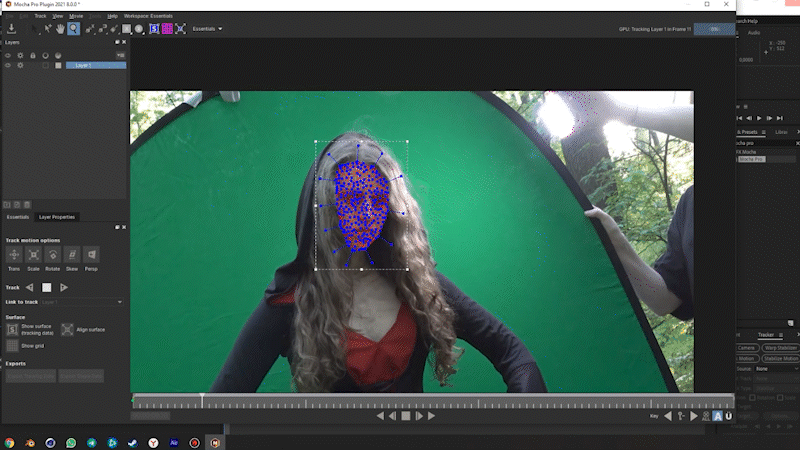Viewport: 800px width, 450px height.
Task: Pick the magnetic freehand spline tool
Action: pyautogui.click(x=113, y=29)
